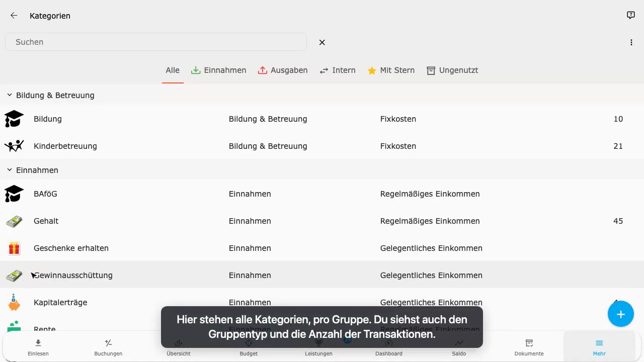
Task: Select the BAföG category name
Action: click(45, 194)
